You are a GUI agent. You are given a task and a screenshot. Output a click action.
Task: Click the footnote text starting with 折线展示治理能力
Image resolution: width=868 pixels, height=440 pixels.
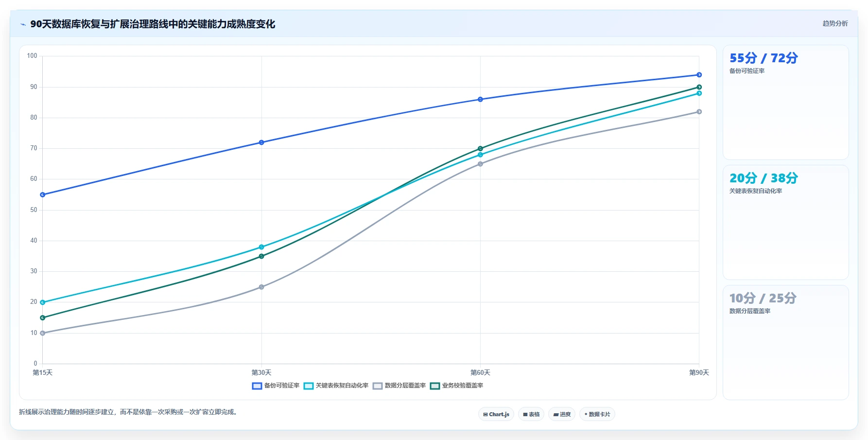click(129, 412)
